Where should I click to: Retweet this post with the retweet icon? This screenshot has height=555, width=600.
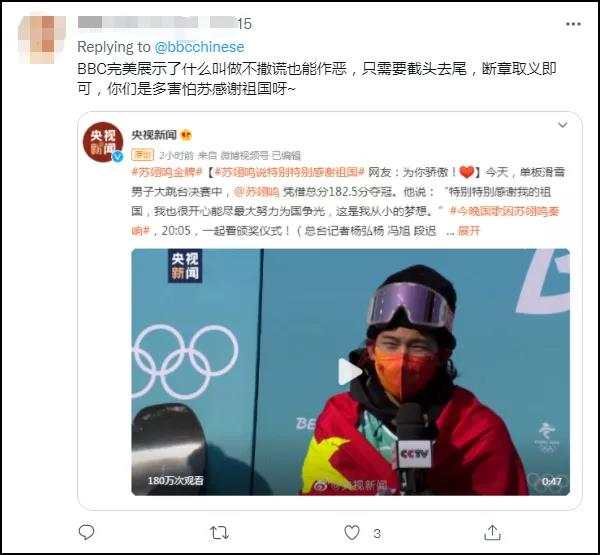[219, 532]
